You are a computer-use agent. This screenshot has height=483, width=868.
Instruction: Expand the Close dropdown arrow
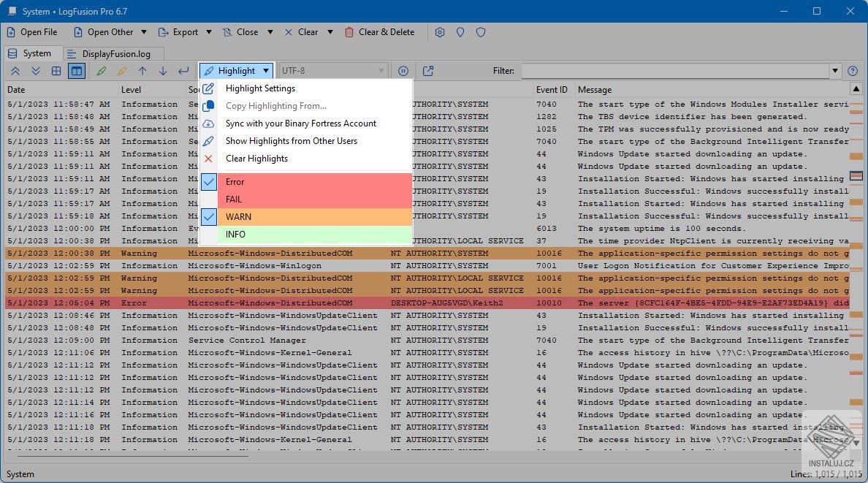pos(270,32)
